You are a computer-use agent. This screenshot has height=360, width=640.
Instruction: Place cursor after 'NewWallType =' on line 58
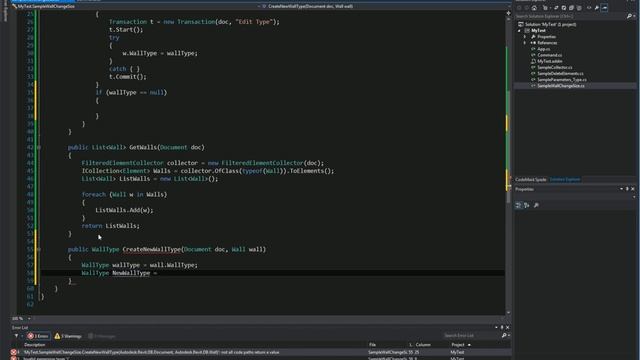pyautogui.click(x=158, y=273)
